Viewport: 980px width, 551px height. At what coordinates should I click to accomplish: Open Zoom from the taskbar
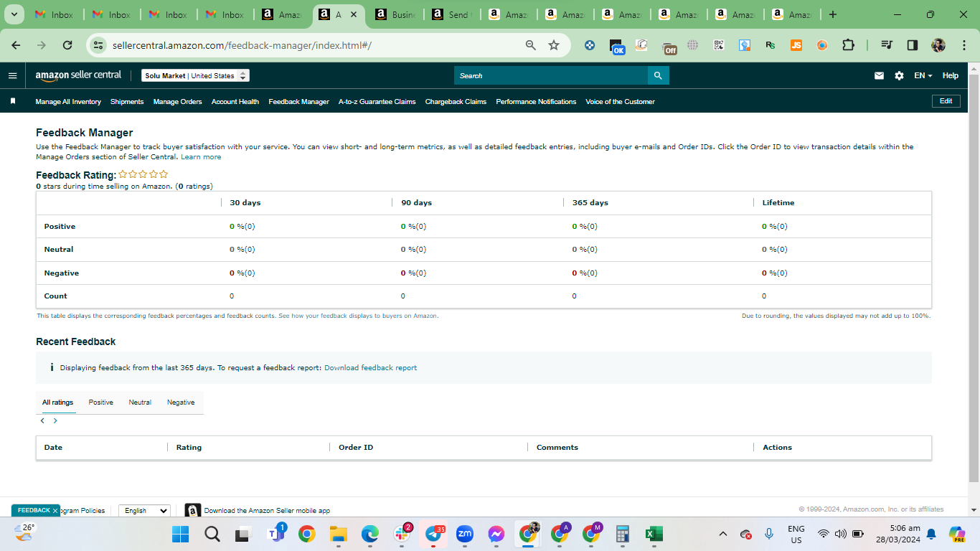pos(465,534)
